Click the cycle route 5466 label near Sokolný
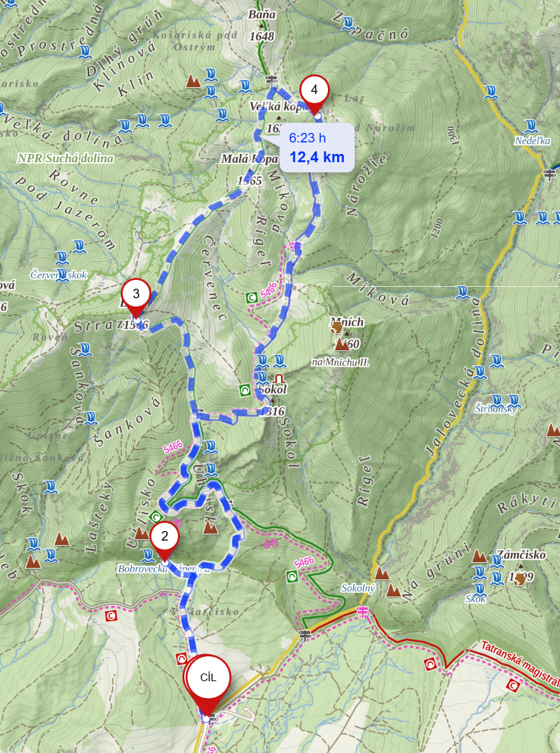This screenshot has height=753, width=560. tap(304, 562)
